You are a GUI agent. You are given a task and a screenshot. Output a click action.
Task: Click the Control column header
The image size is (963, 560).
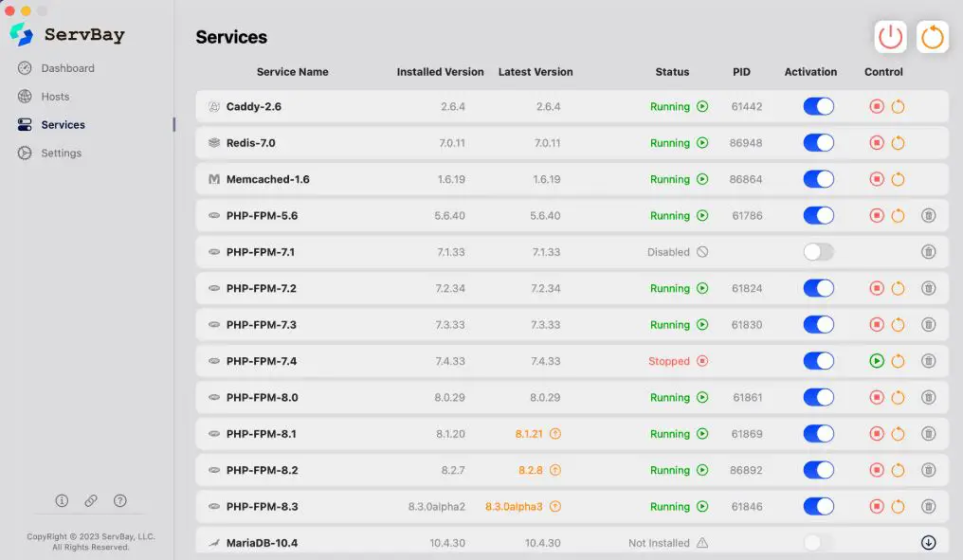883,72
